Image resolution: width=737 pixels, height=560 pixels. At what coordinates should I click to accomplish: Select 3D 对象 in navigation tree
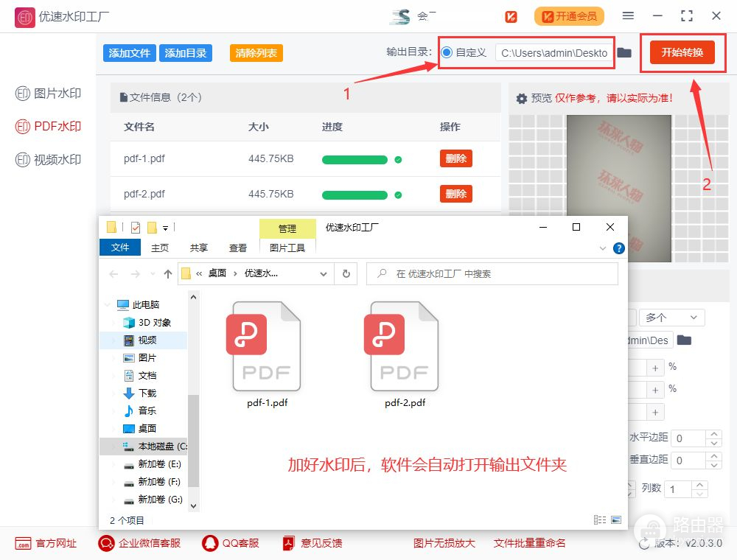pyautogui.click(x=144, y=322)
